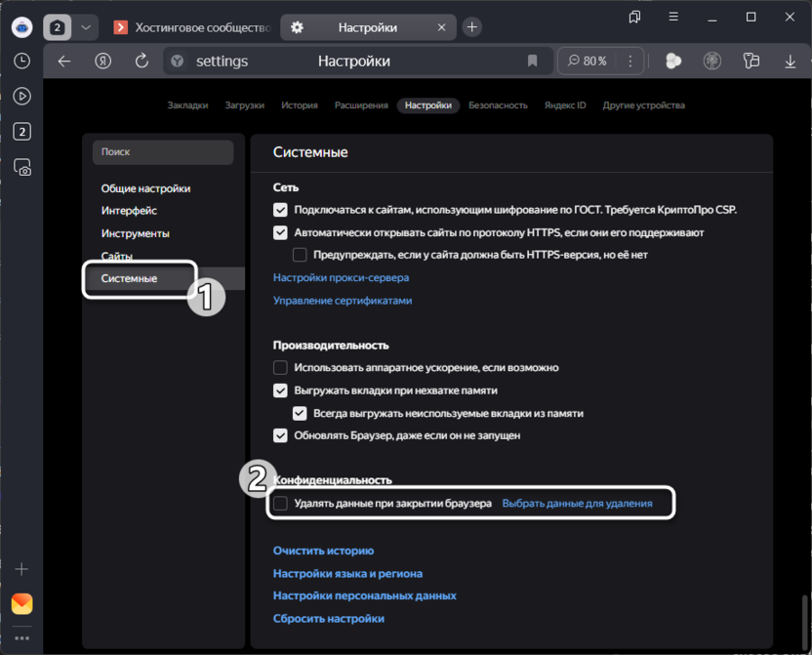Click the Yandex home "Я" icon
The height and width of the screenshot is (655, 812).
103,61
